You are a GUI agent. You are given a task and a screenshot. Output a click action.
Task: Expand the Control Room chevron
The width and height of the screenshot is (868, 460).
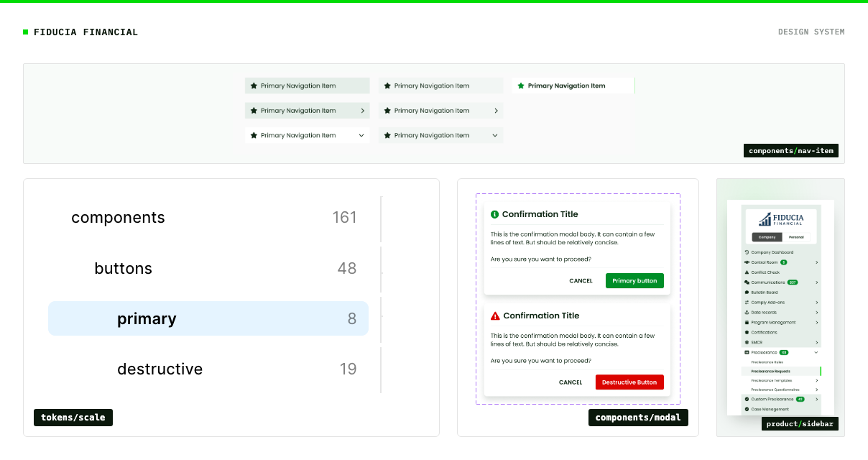tap(816, 262)
